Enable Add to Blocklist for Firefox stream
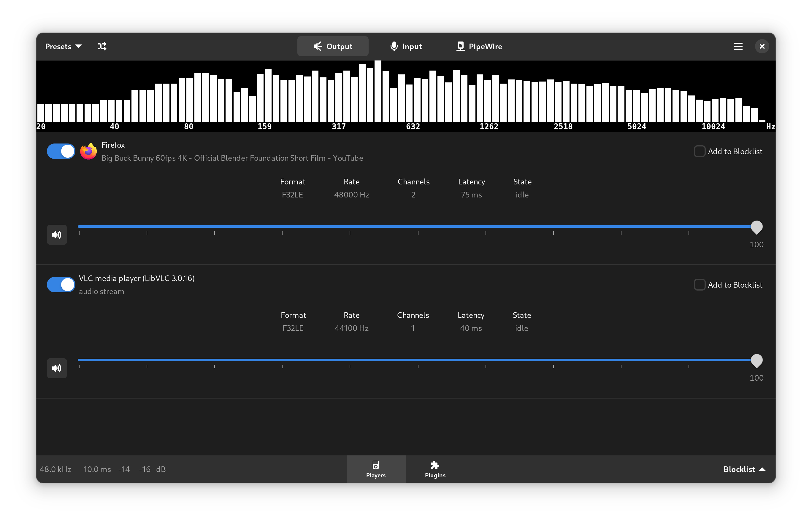This screenshot has width=812, height=523. tap(700, 151)
